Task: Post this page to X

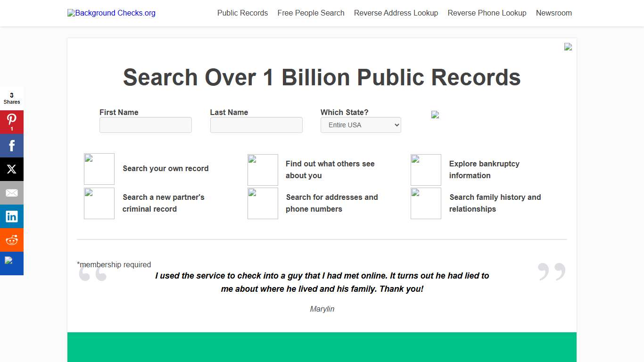Action: pyautogui.click(x=12, y=169)
